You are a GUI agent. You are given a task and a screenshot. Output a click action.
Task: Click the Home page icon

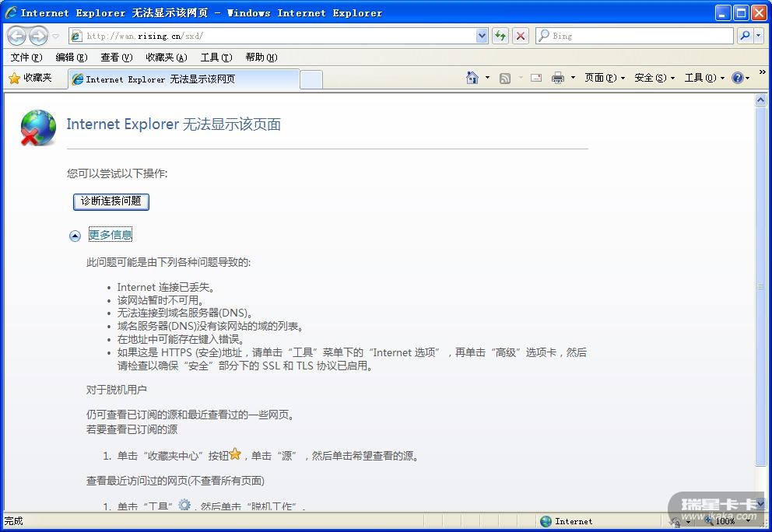(472, 78)
